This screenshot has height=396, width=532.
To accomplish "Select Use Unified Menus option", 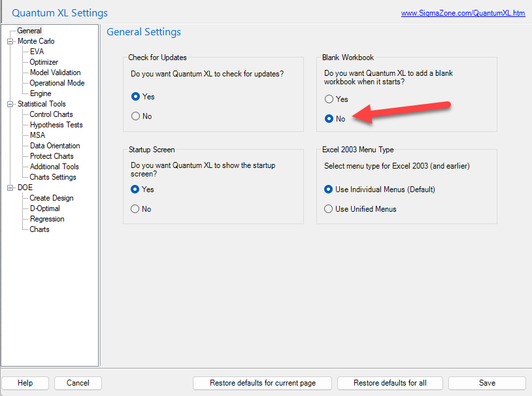I will click(328, 208).
